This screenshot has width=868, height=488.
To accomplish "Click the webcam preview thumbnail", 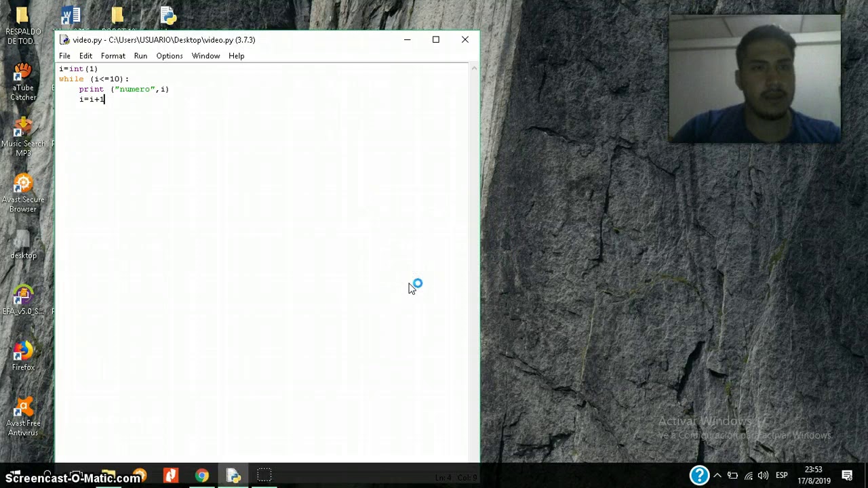I will [x=755, y=79].
